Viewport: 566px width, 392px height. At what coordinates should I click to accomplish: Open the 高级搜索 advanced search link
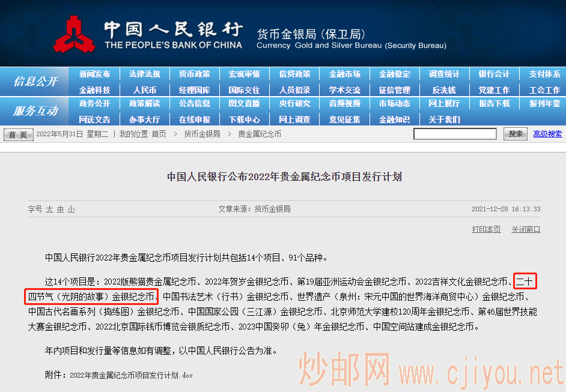(x=547, y=134)
